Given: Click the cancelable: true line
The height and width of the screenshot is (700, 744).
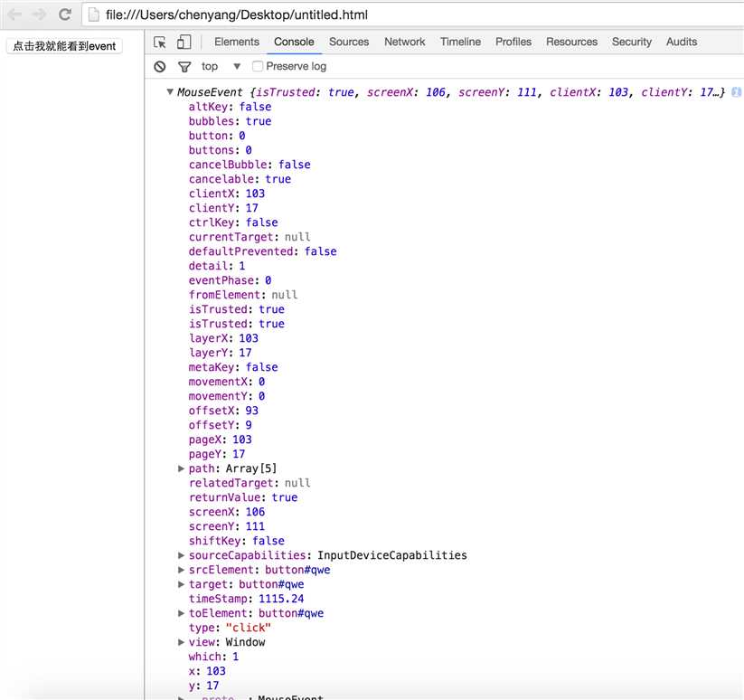Looking at the screenshot, I should [240, 179].
